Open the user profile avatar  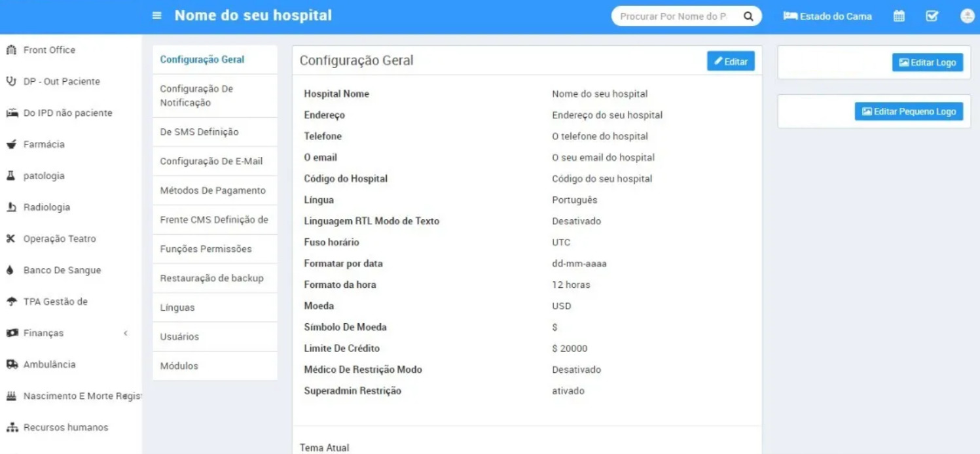coord(968,16)
